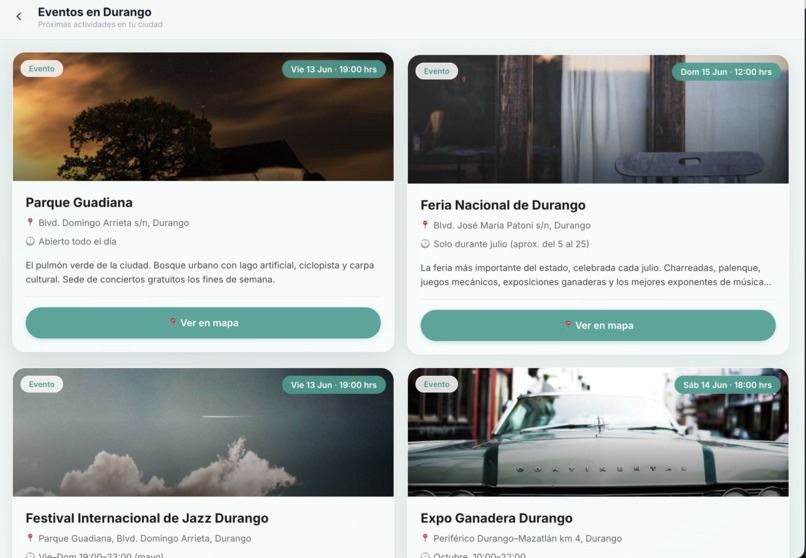Click the Vie 13 Jun badge on Jazz festival card

click(334, 385)
